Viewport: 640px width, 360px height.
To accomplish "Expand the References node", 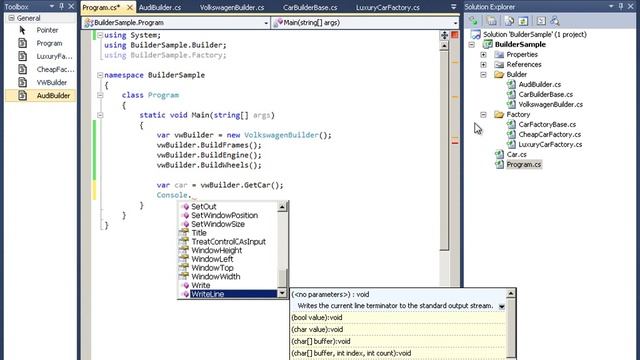I will click(x=483, y=64).
